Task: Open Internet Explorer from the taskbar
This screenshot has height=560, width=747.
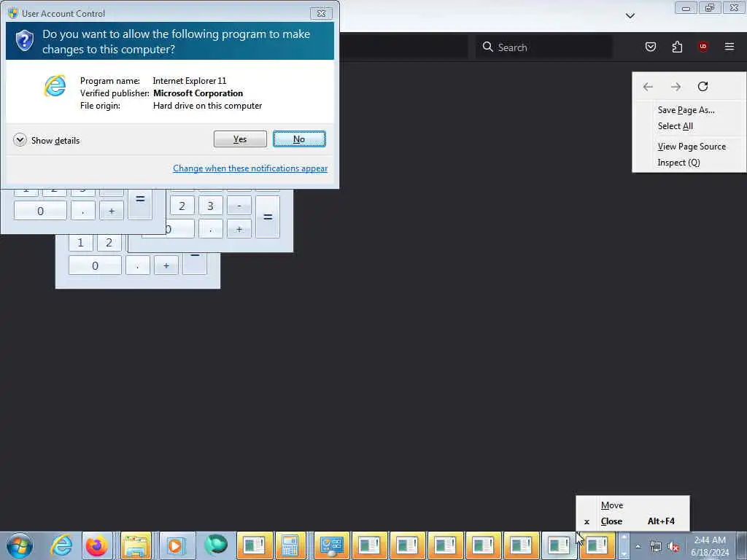Action: click(x=61, y=545)
